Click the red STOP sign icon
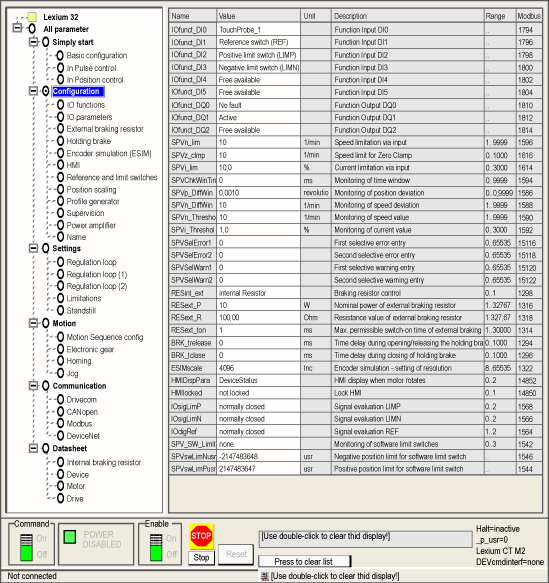Image resolution: width=549 pixels, height=583 pixels. pos(201,536)
